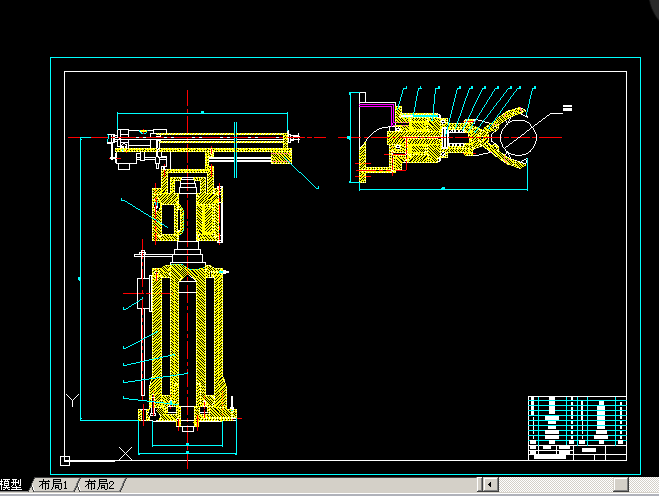
Task: Select the UCS origin square icon
Action: pyautogui.click(x=65, y=461)
